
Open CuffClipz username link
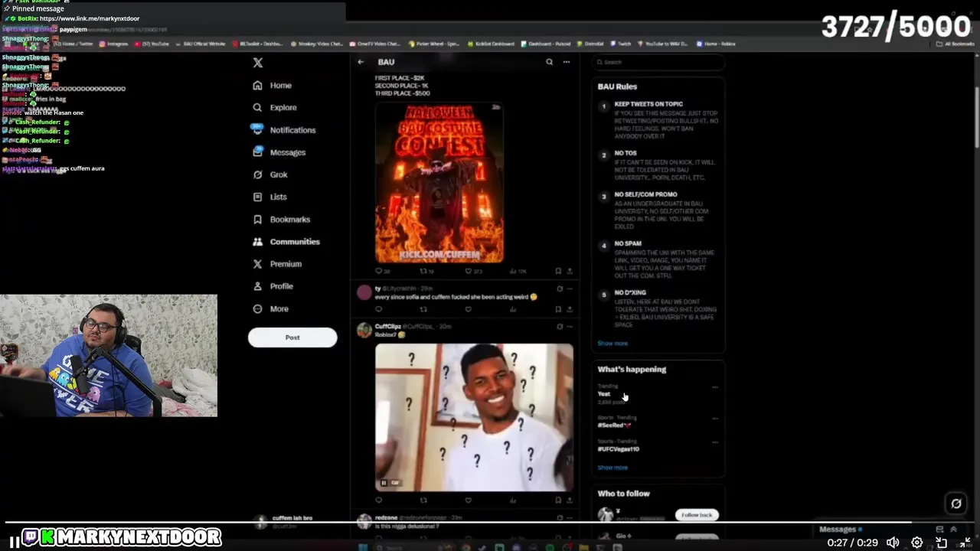[x=388, y=327]
